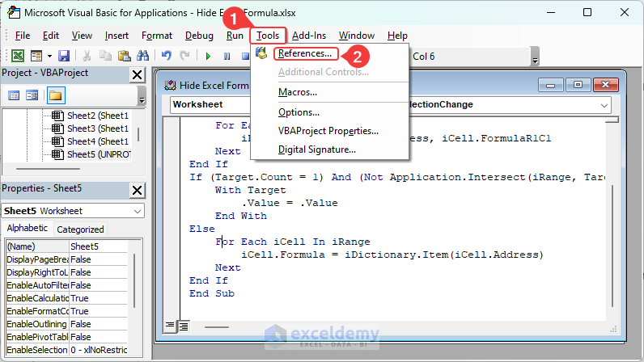This screenshot has width=644, height=362.
Task: Click View Object icon in Project panel
Action: point(32,95)
